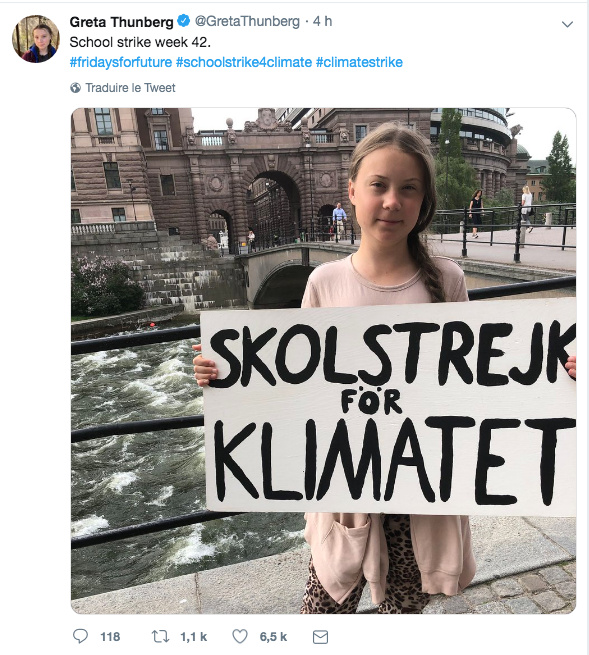Open the #climatestrike hashtag

coord(359,62)
